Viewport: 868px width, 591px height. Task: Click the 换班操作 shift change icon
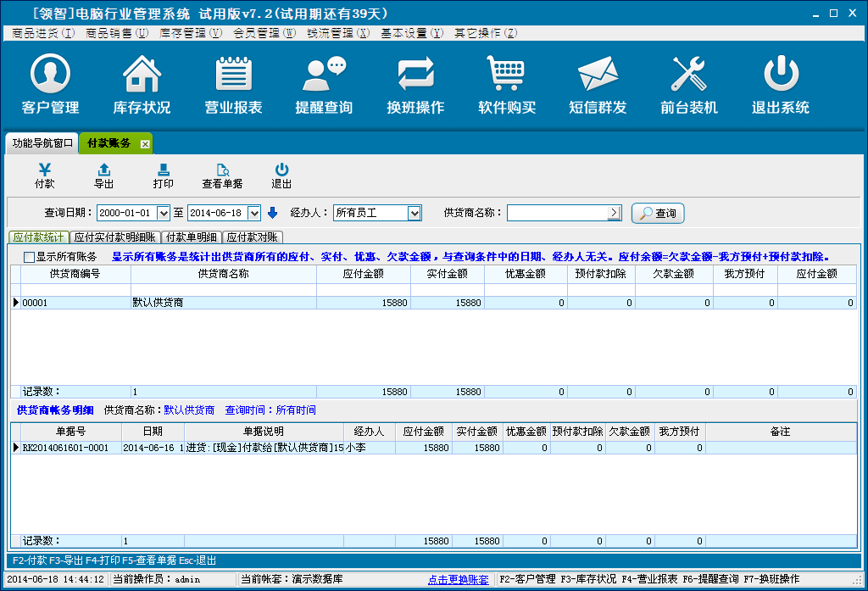pos(415,75)
